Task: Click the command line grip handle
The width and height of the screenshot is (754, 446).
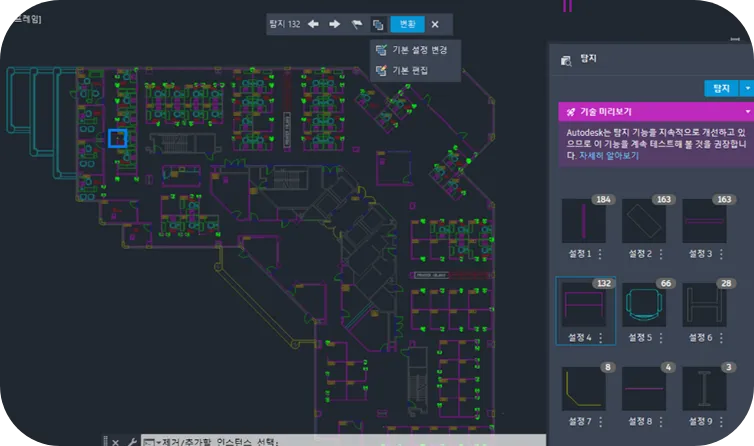Action: (x=106, y=441)
